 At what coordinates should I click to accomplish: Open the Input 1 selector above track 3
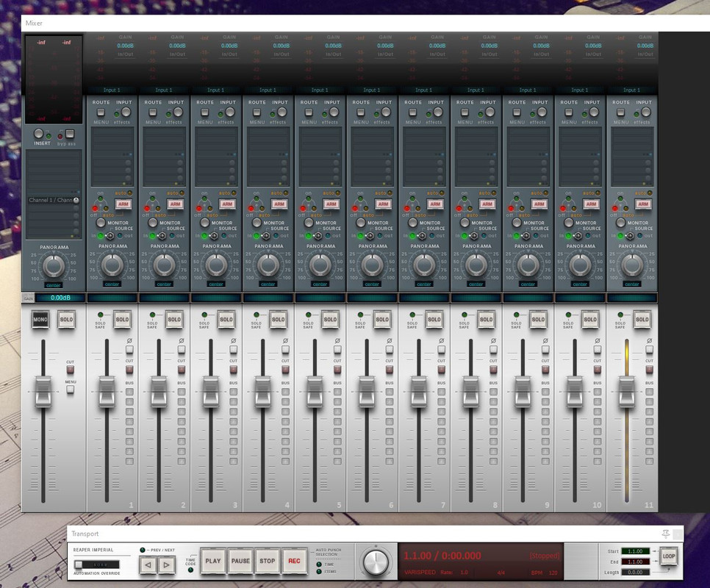(x=216, y=90)
